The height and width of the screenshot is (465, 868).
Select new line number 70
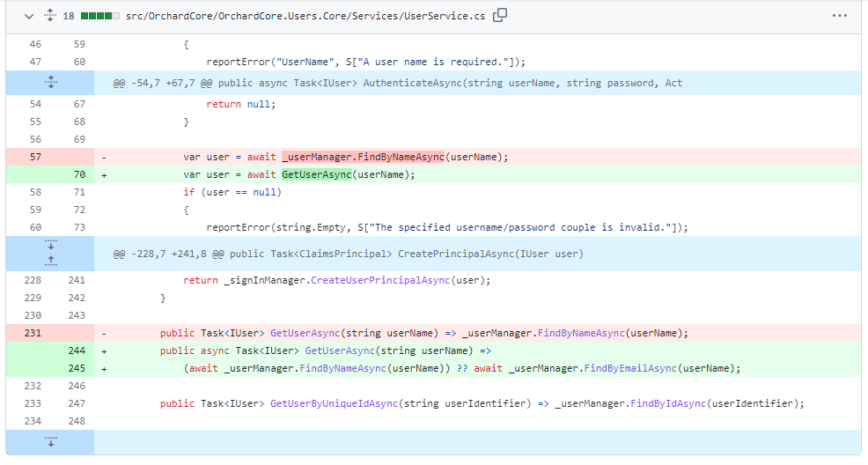tap(79, 175)
